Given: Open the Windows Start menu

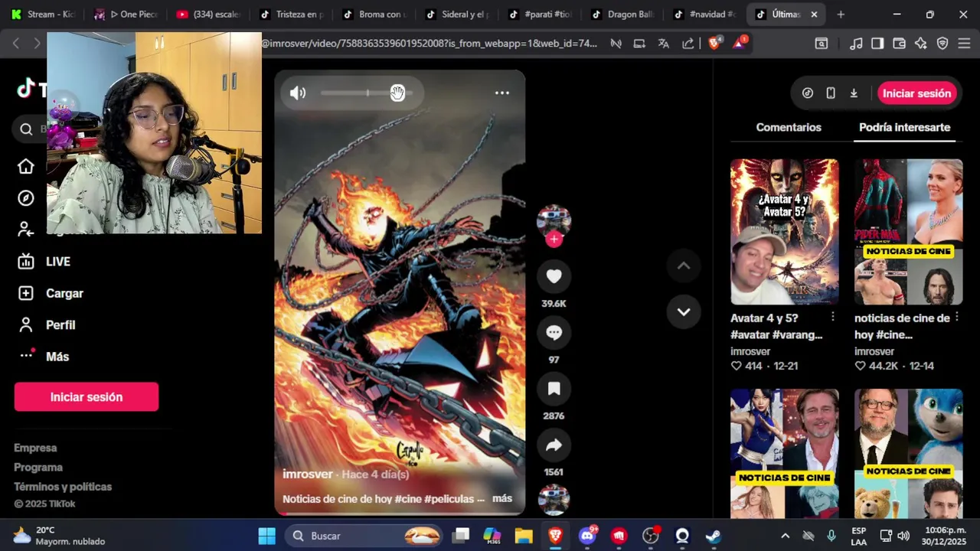Looking at the screenshot, I should pos(266,536).
